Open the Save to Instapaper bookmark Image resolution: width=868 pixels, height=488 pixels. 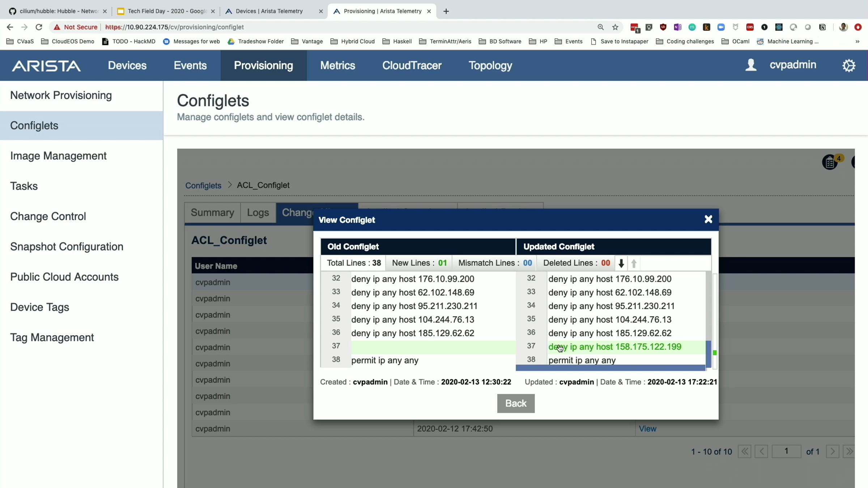coord(619,42)
